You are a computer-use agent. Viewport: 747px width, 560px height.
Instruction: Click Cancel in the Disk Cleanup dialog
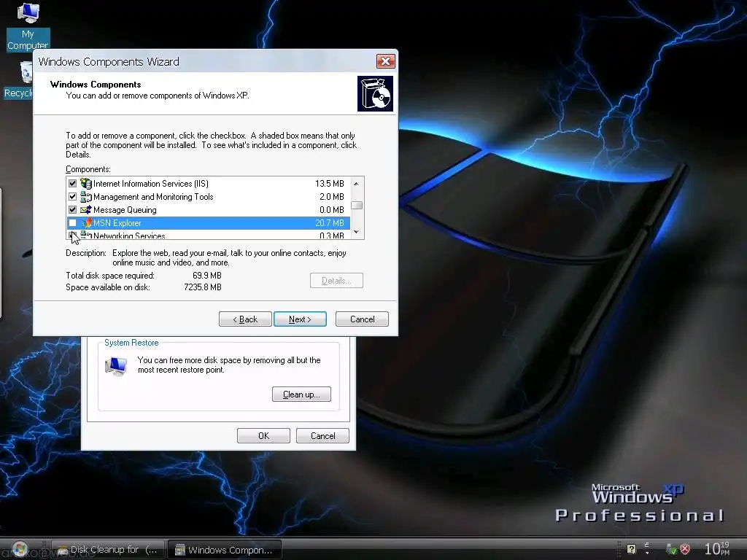click(322, 436)
